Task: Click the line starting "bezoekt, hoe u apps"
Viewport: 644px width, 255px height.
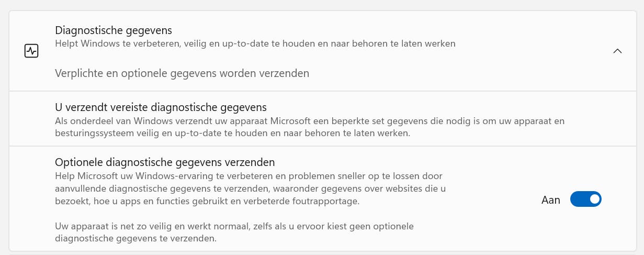Action: (x=207, y=201)
